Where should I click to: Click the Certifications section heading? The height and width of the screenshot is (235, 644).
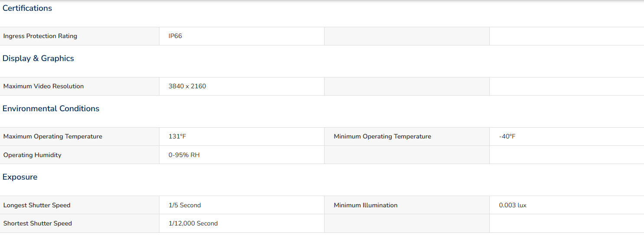coord(27,8)
